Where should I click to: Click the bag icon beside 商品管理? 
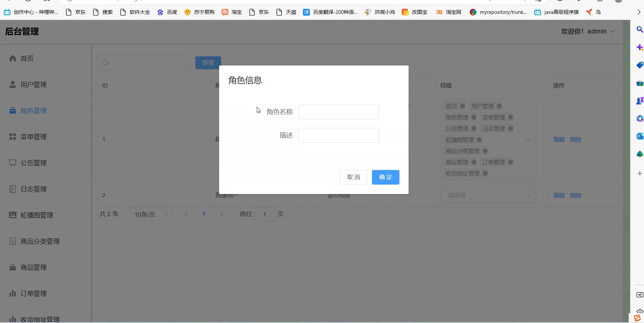(13, 267)
